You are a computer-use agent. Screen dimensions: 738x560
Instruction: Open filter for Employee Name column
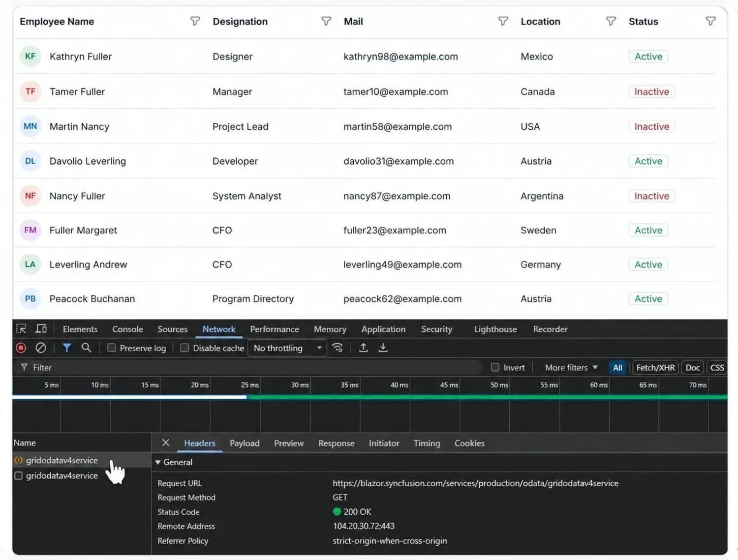(195, 21)
